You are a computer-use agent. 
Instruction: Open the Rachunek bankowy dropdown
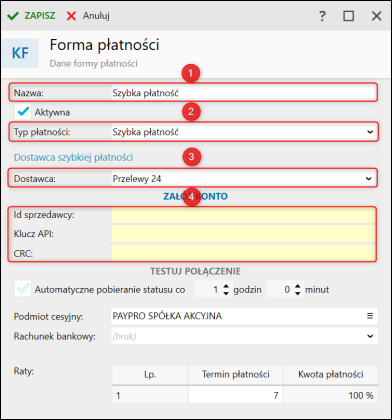pos(370,336)
